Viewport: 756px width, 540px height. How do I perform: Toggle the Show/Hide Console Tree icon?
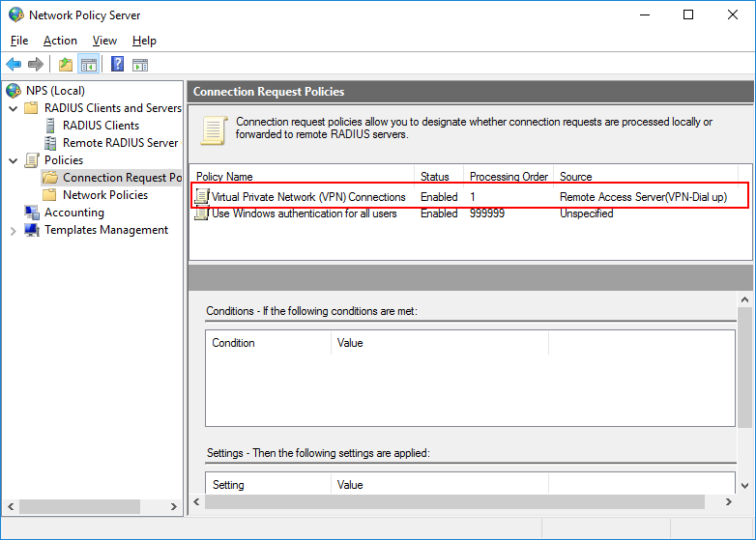tap(89, 64)
